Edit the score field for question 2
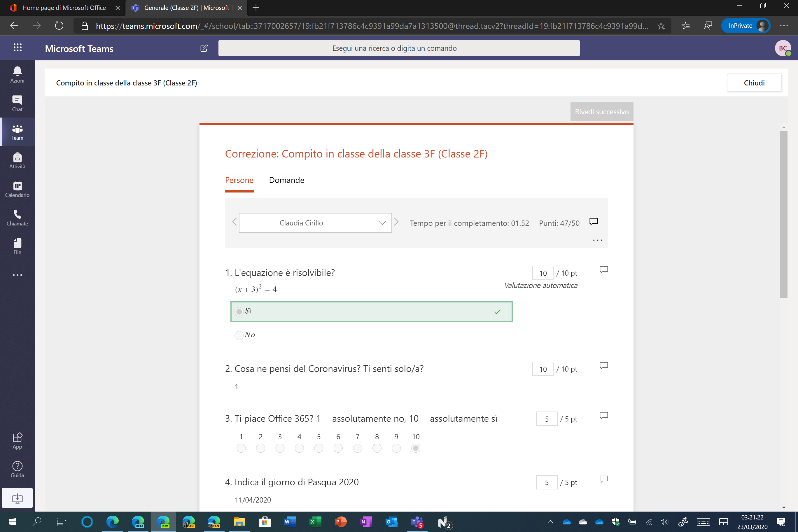Image resolution: width=798 pixels, height=532 pixels. click(543, 369)
